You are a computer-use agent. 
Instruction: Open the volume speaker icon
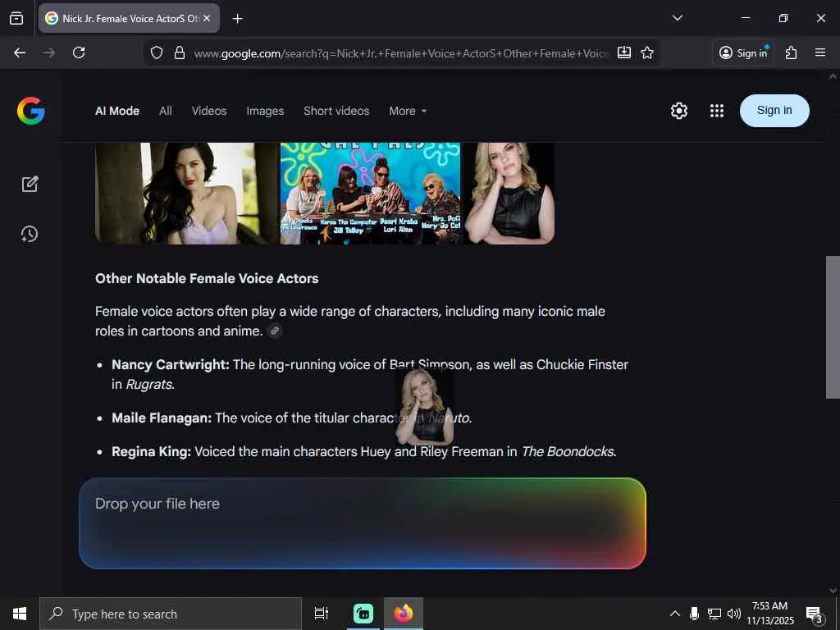click(x=734, y=614)
